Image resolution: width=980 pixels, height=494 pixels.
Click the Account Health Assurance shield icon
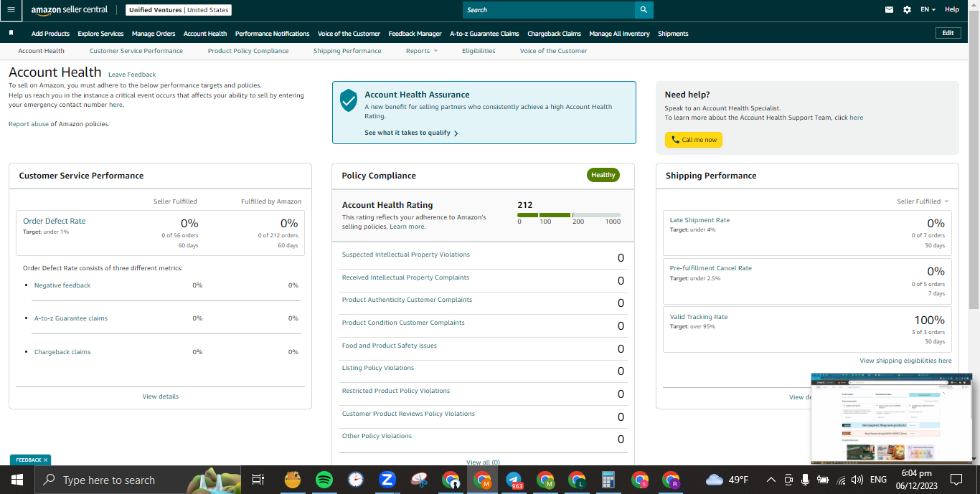click(348, 100)
